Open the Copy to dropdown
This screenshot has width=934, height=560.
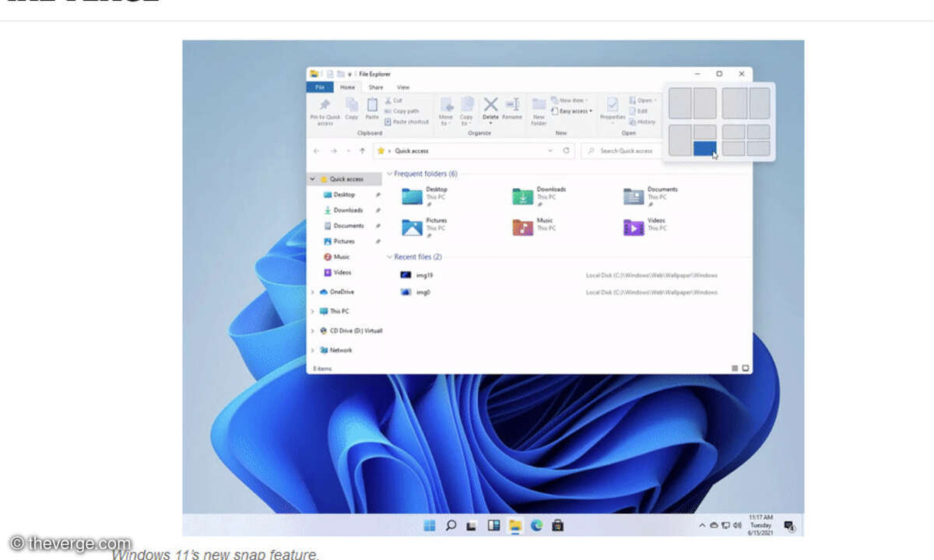467,111
